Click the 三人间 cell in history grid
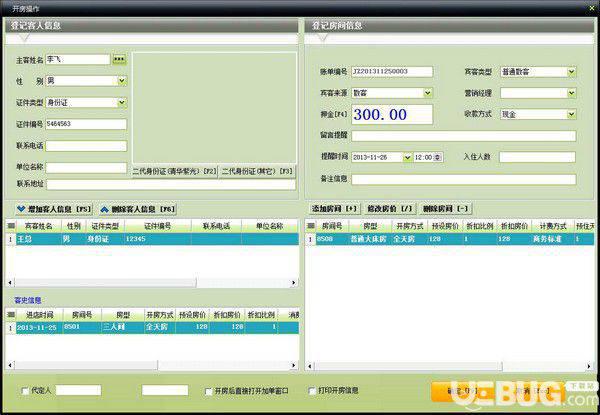 (x=122, y=327)
